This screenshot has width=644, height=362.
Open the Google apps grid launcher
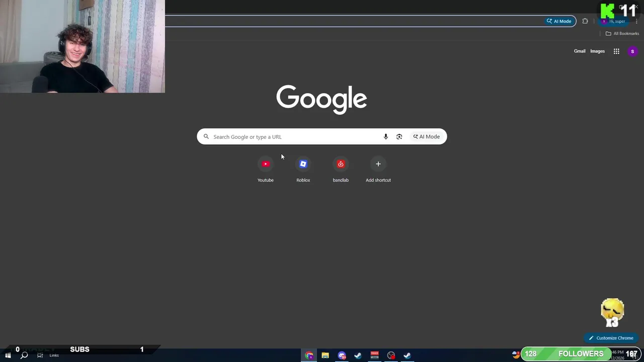tap(616, 51)
